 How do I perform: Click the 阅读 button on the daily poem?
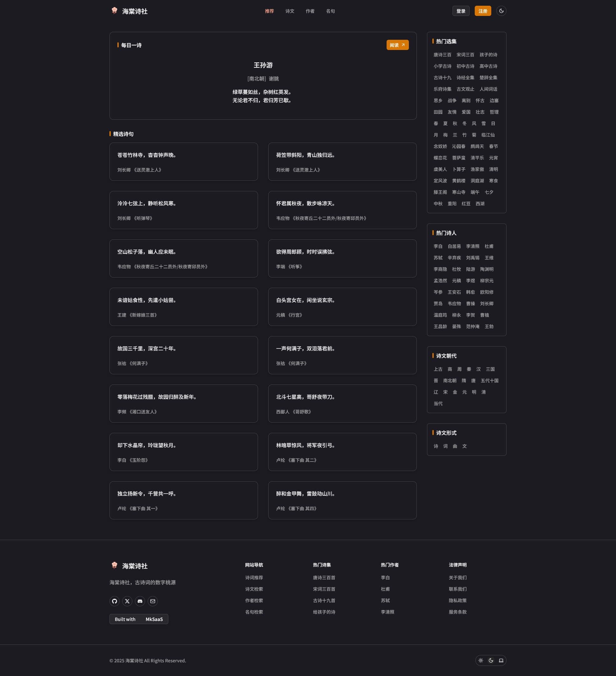[397, 45]
